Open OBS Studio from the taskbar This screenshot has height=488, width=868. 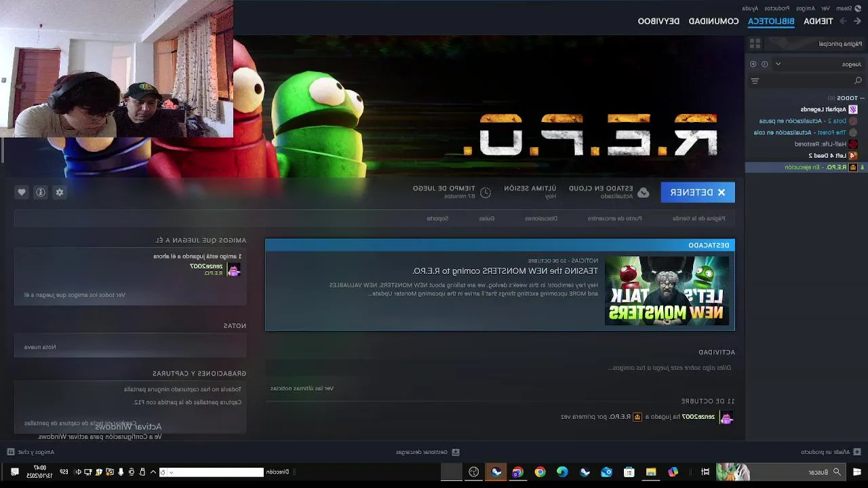474,472
